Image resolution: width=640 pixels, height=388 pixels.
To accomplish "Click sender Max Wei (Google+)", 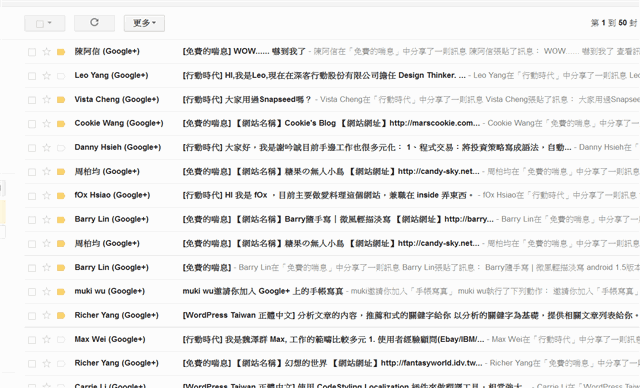I will (x=110, y=339).
